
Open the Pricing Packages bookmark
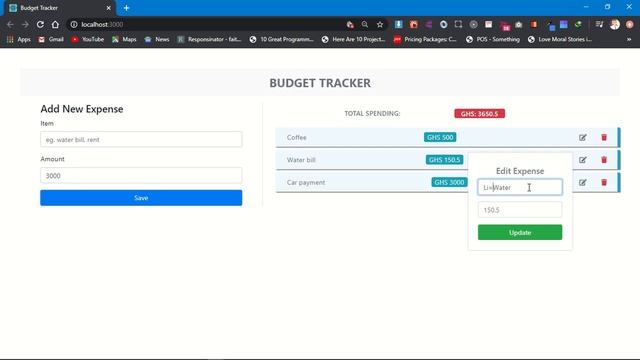click(425, 39)
